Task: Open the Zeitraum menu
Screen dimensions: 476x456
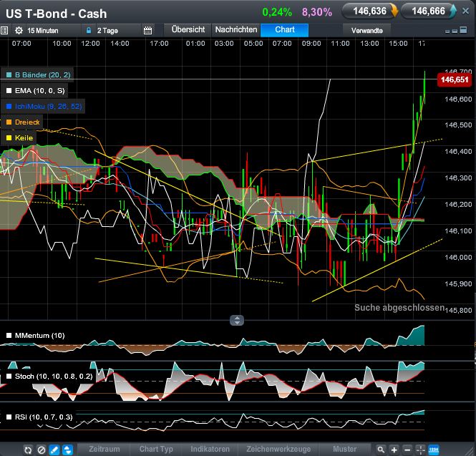Action: click(104, 449)
